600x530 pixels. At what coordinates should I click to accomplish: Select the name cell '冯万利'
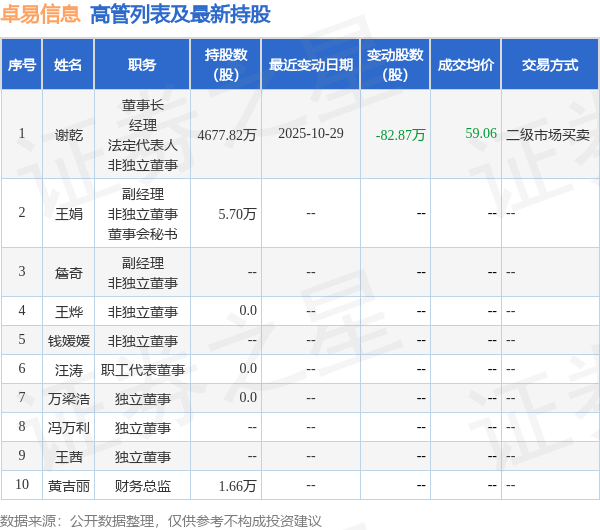click(x=68, y=427)
